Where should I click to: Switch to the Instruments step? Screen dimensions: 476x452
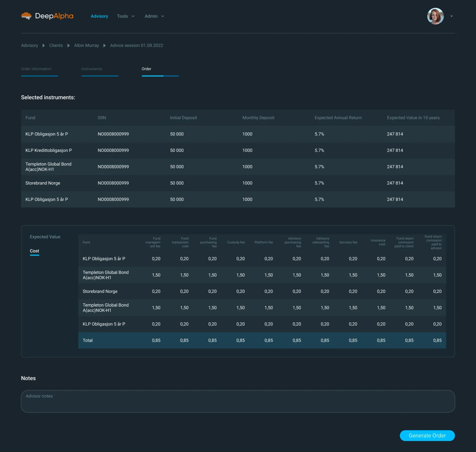point(100,71)
